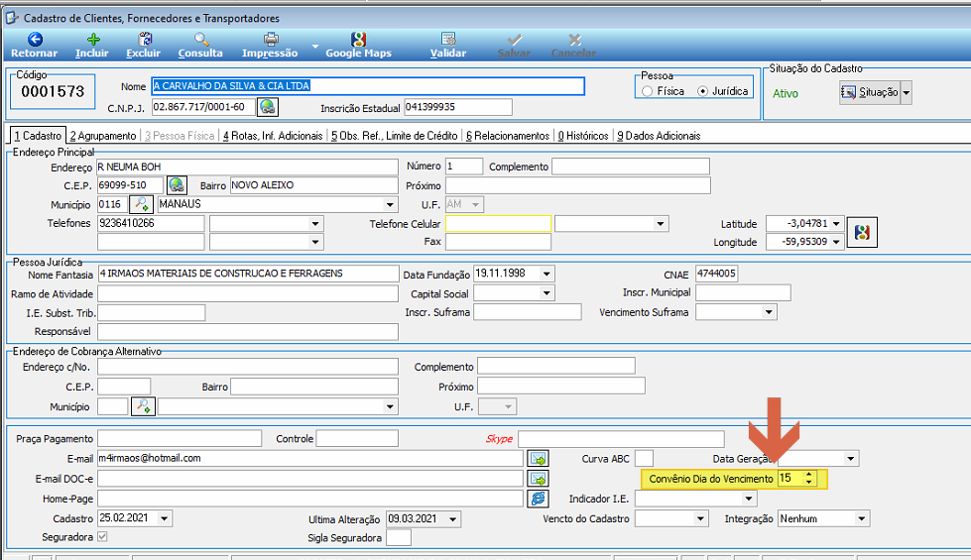
Task: Click the Retornar back arrow button
Action: (35, 46)
